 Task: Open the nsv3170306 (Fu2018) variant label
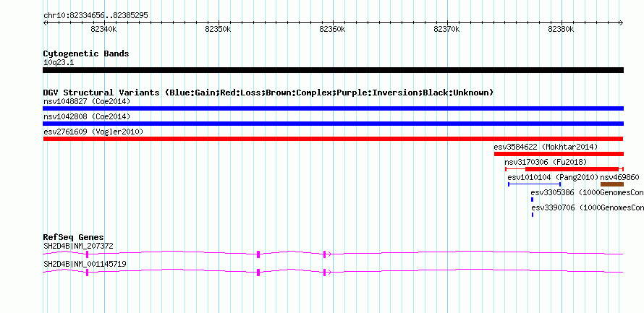point(546,162)
